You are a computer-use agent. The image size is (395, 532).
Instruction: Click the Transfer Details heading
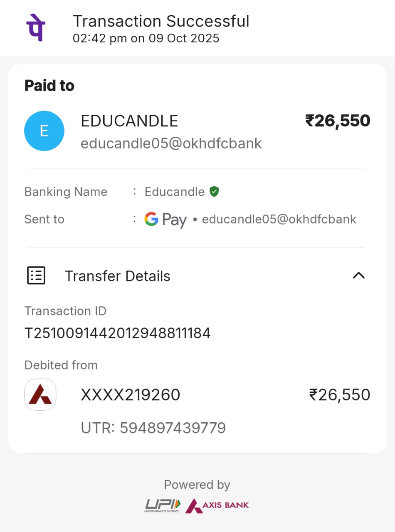point(118,276)
